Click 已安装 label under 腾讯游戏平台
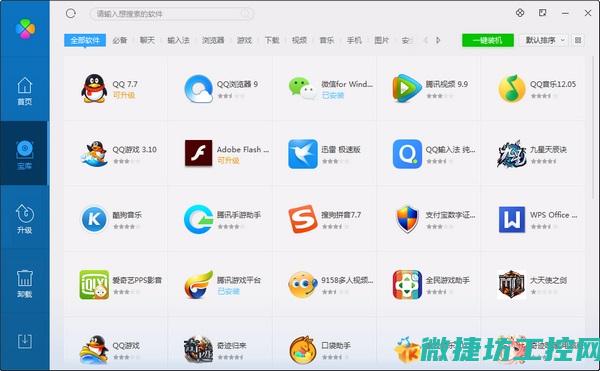600x371 pixels. click(228, 291)
